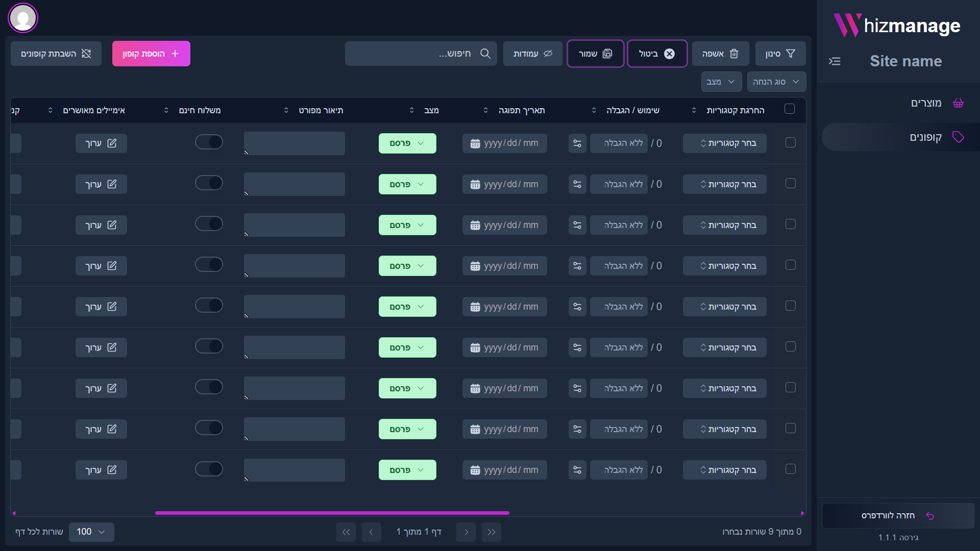Tick the checkbox of the third row

click(790, 224)
